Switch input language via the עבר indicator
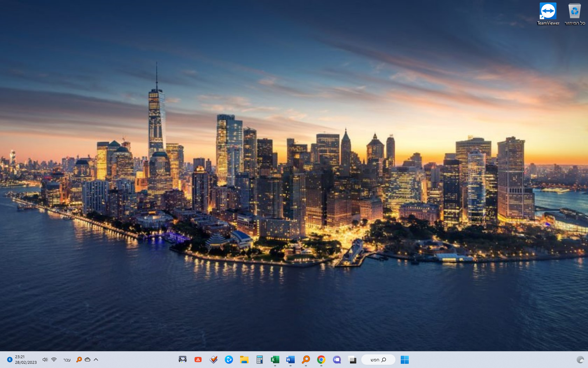This screenshot has height=368, width=588. point(67,360)
